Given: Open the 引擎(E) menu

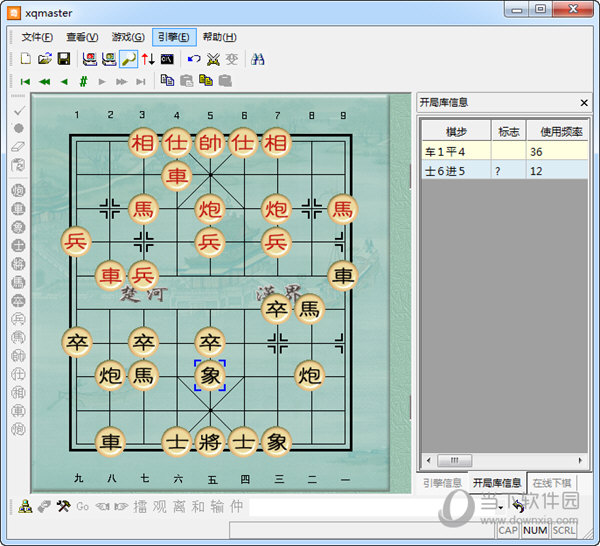Looking at the screenshot, I should (x=174, y=37).
